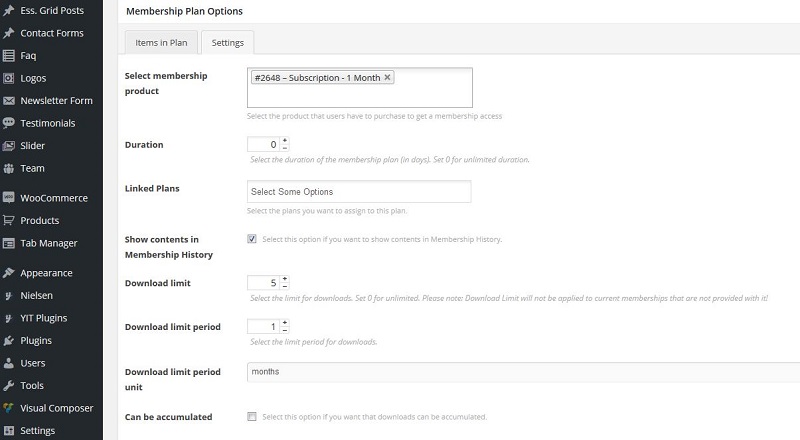Click the Appearance paintbrush icon
The image size is (800, 440).
click(9, 273)
